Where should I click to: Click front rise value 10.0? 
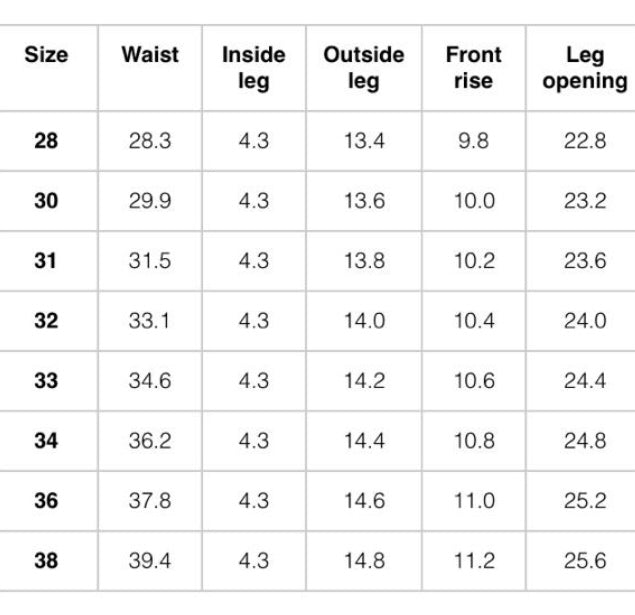pos(473,201)
